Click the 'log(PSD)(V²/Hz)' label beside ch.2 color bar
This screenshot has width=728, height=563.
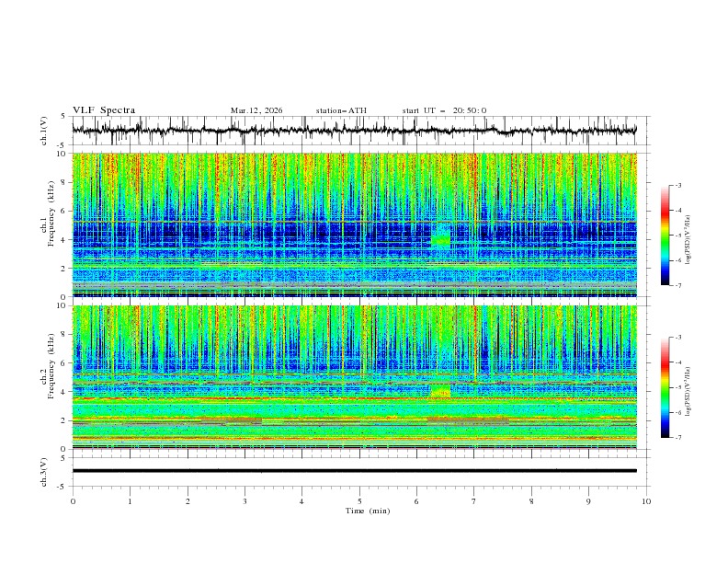coord(688,392)
